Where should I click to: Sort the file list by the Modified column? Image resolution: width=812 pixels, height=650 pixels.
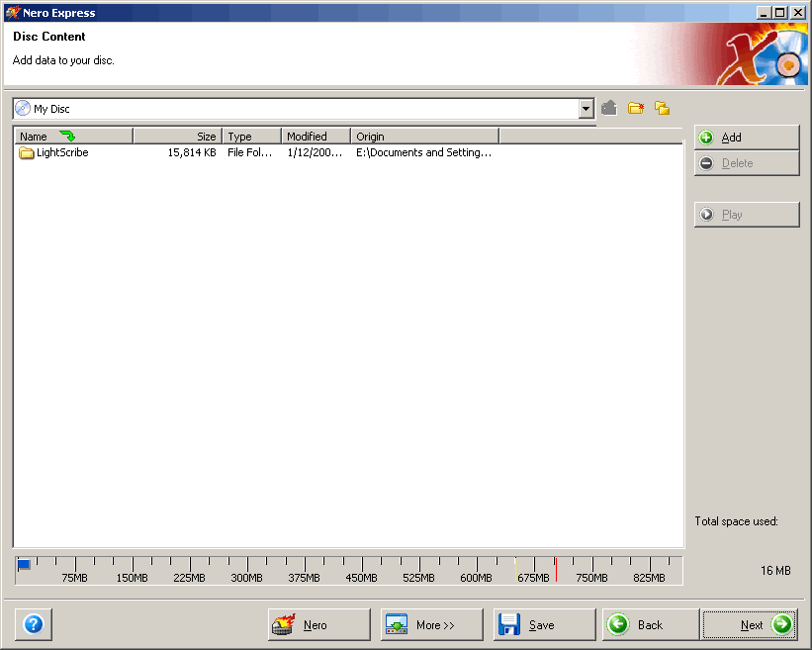(x=316, y=137)
